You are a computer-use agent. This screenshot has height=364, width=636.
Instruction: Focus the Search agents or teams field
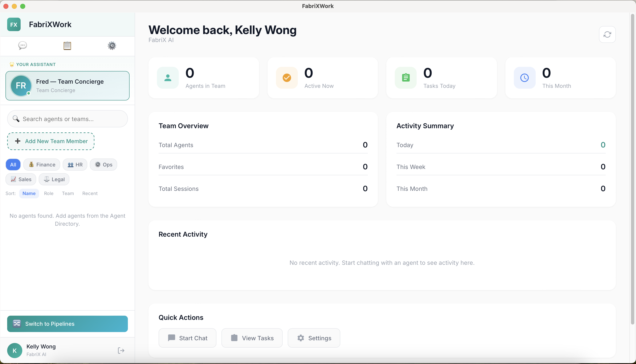tap(68, 119)
